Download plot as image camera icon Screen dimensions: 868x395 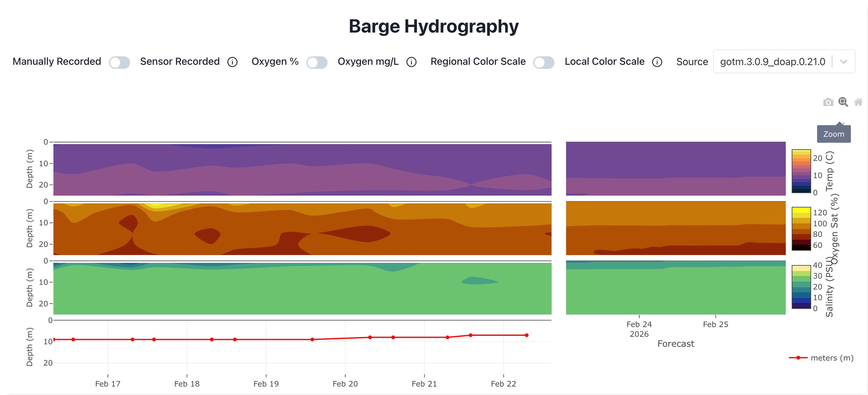(828, 102)
